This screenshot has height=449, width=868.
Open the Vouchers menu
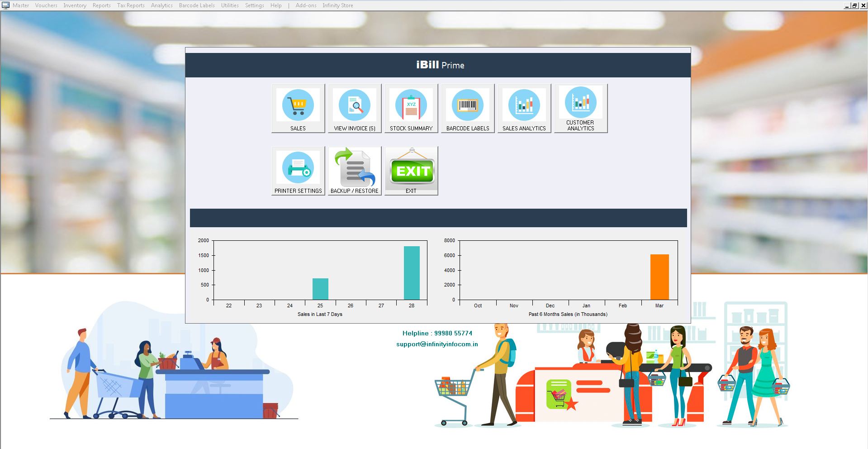46,5
